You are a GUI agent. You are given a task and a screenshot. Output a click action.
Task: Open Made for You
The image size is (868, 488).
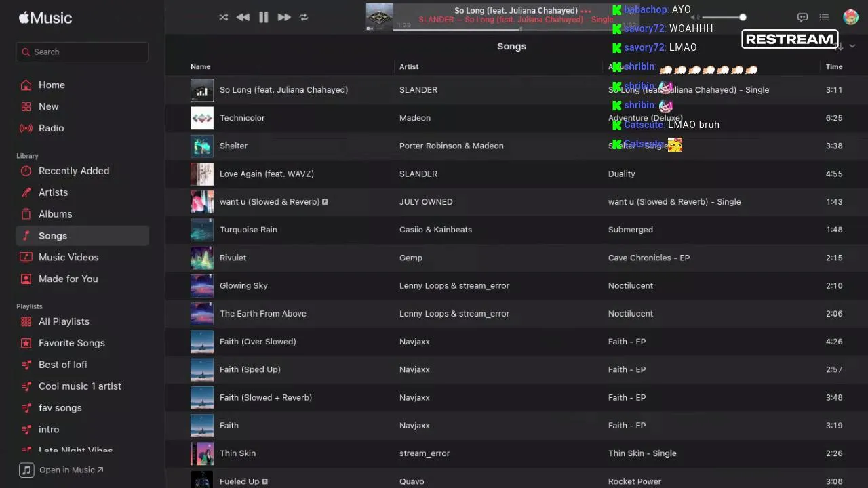tap(82, 279)
